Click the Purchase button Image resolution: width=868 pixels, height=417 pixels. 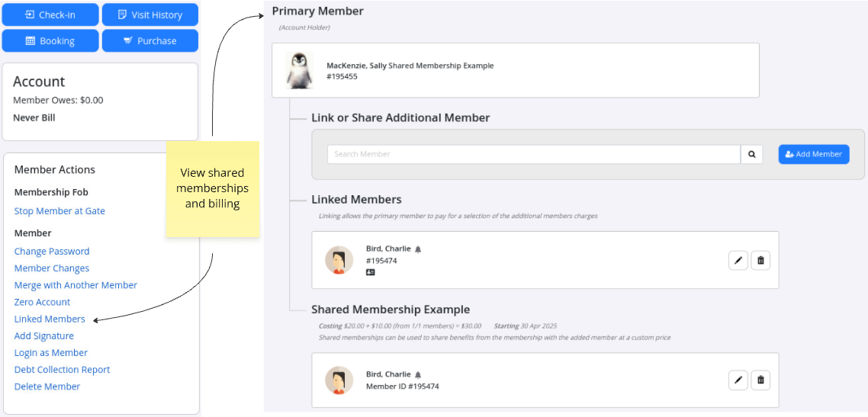click(150, 41)
